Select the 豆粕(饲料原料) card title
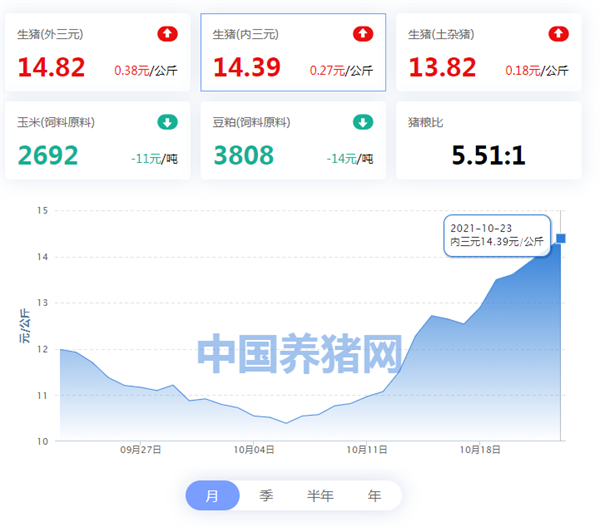This screenshot has height=527, width=600. [x=251, y=122]
